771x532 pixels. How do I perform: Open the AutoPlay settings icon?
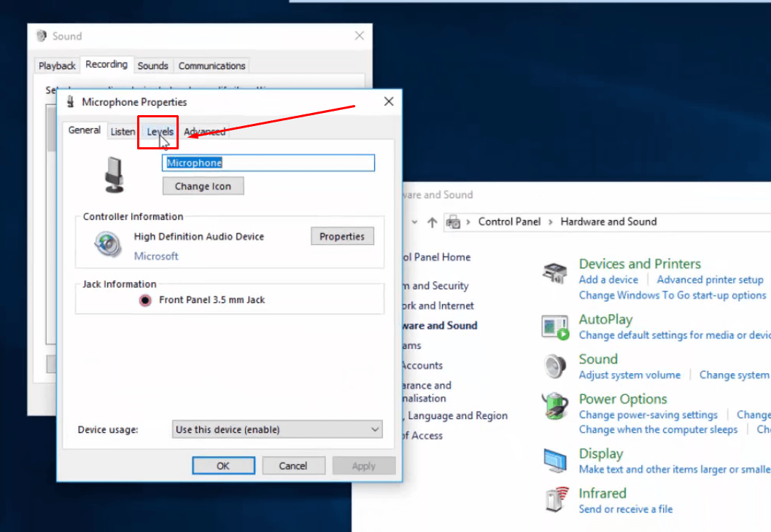pyautogui.click(x=554, y=327)
